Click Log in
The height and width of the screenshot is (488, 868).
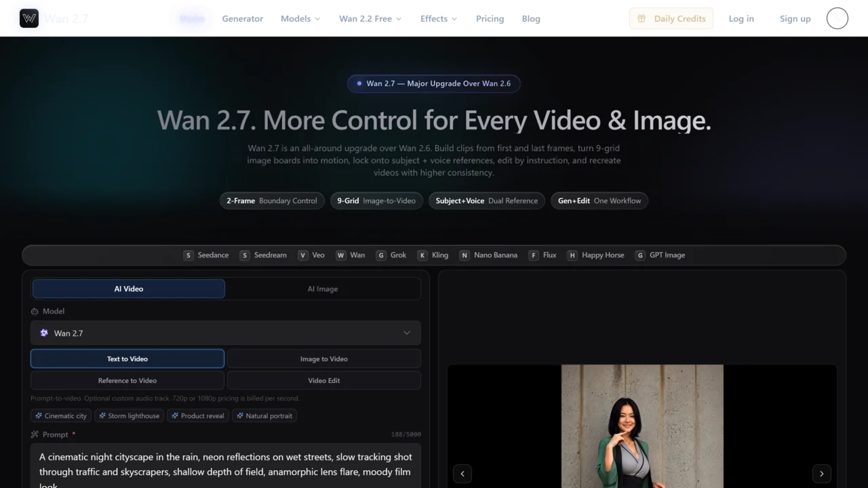pos(741,18)
